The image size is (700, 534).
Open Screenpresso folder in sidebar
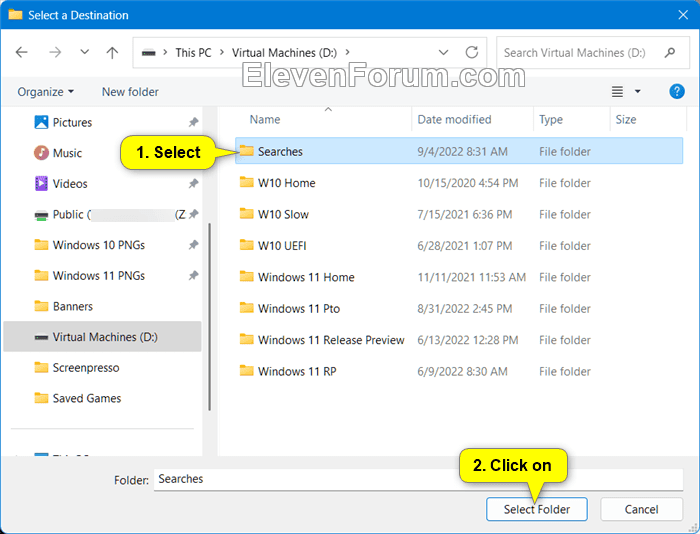86,368
